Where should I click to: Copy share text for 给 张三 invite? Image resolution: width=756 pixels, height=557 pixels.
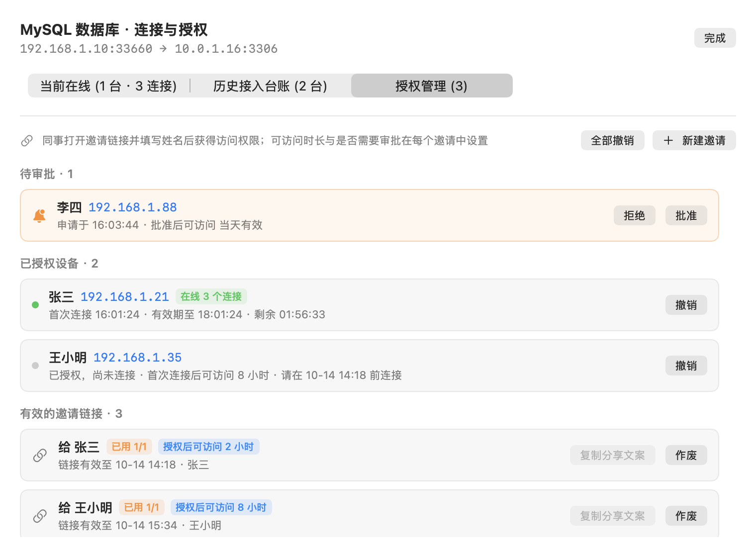click(612, 455)
